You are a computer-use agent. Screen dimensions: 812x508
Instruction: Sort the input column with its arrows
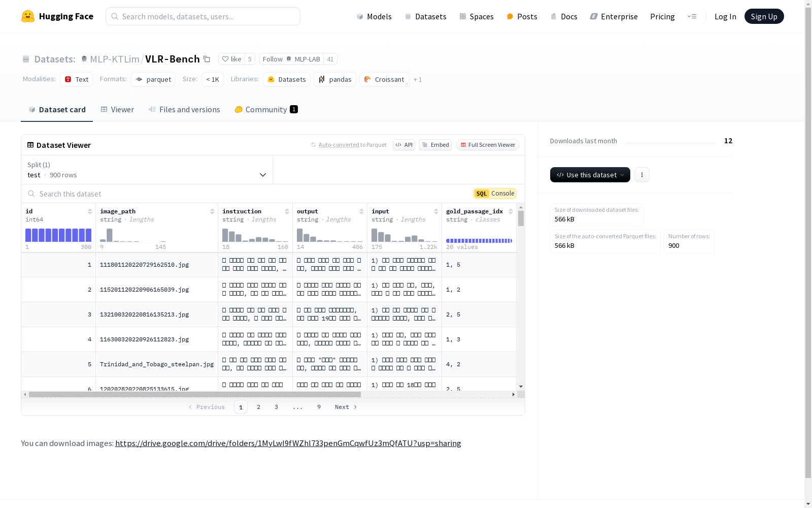pos(436,211)
